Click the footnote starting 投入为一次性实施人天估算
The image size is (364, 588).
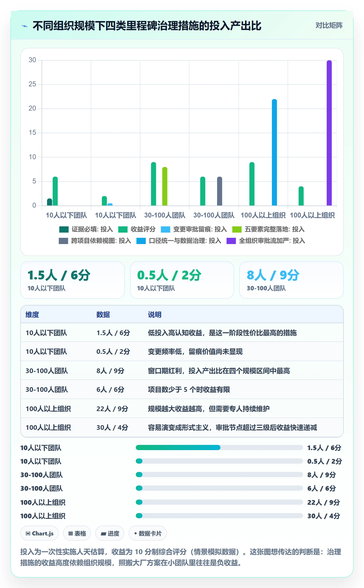coord(181,557)
